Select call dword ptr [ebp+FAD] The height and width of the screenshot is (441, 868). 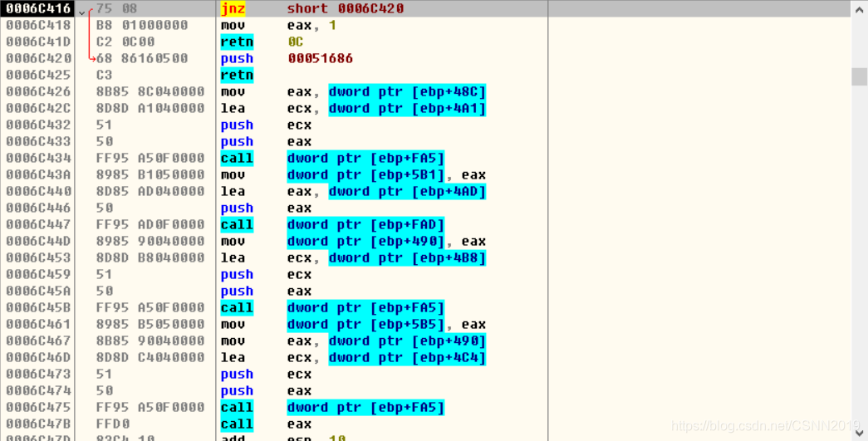[x=333, y=224]
